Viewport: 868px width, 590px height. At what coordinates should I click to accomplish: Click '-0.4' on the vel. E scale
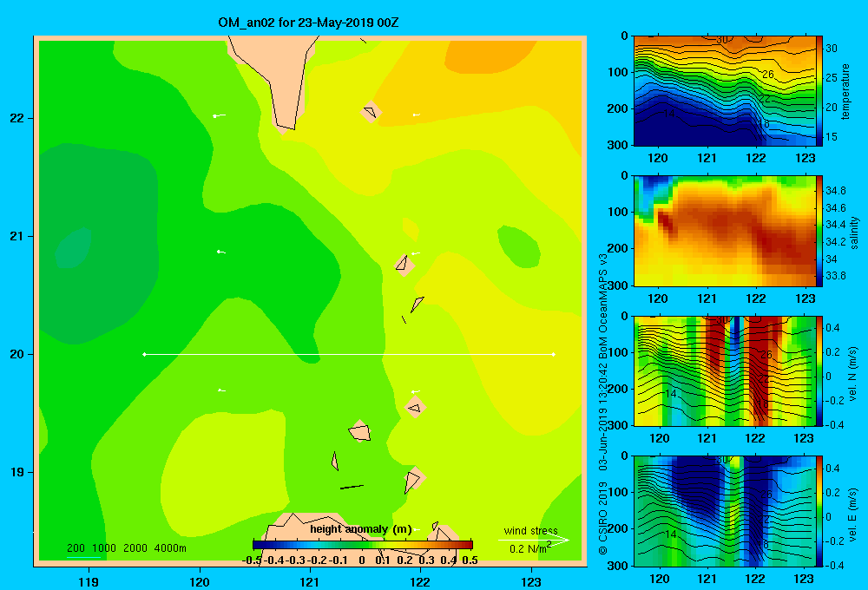tap(834, 565)
